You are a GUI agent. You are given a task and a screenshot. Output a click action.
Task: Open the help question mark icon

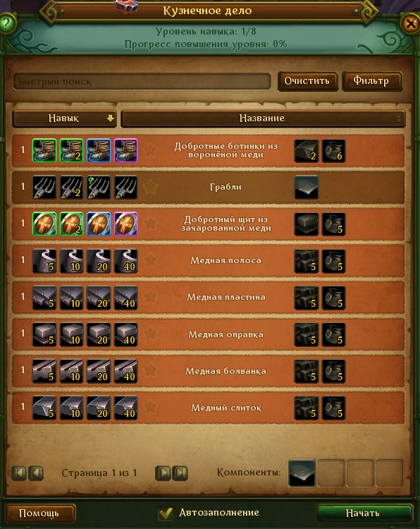[7, 23]
